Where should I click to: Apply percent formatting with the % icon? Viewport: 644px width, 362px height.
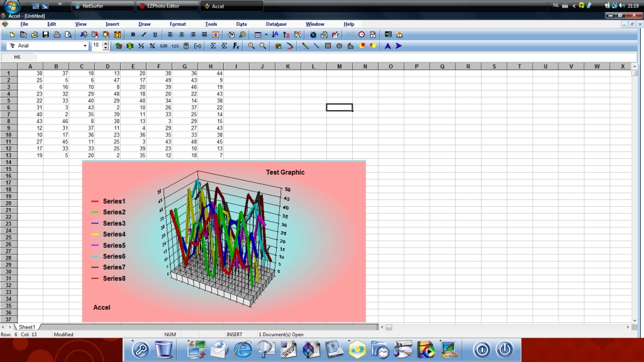pyautogui.click(x=152, y=45)
